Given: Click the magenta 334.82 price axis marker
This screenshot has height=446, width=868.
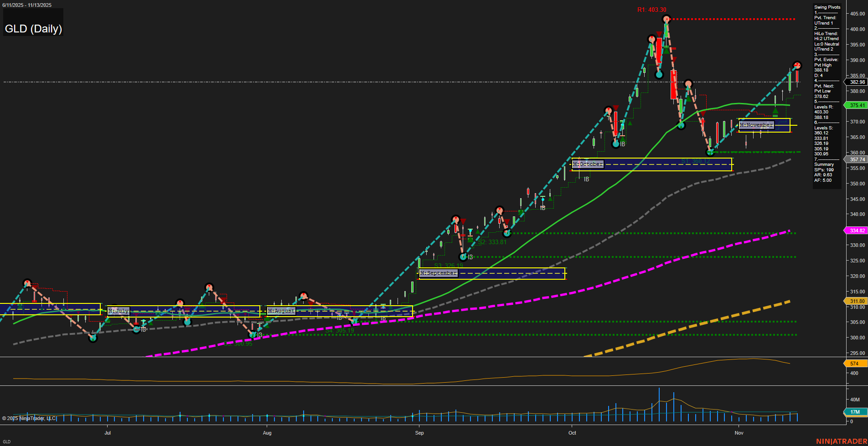Looking at the screenshot, I should (x=857, y=231).
